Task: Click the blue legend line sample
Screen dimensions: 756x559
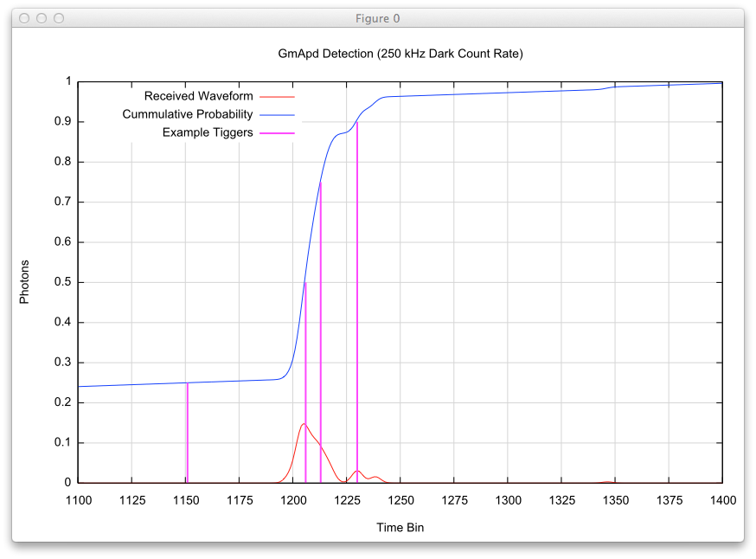Action: tap(277, 114)
